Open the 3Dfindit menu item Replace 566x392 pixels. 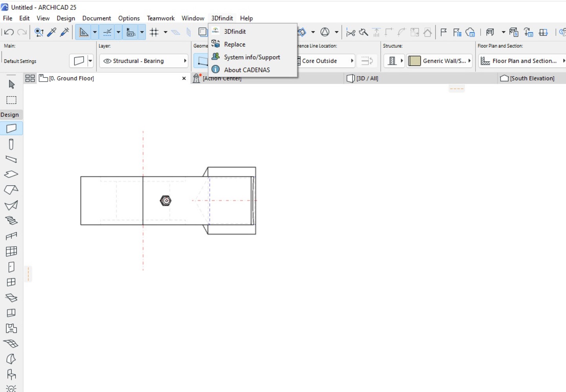pyautogui.click(x=234, y=44)
